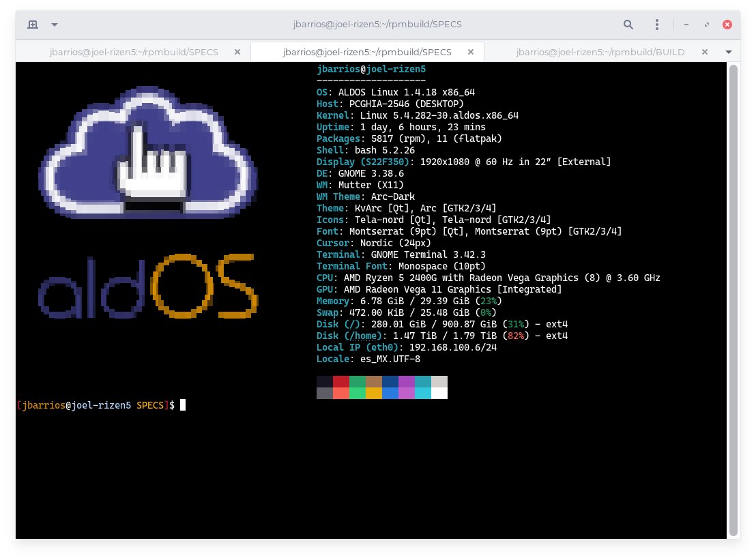The image size is (756, 560).
Task: Click the terminal vertical scrollbar
Action: (733, 300)
